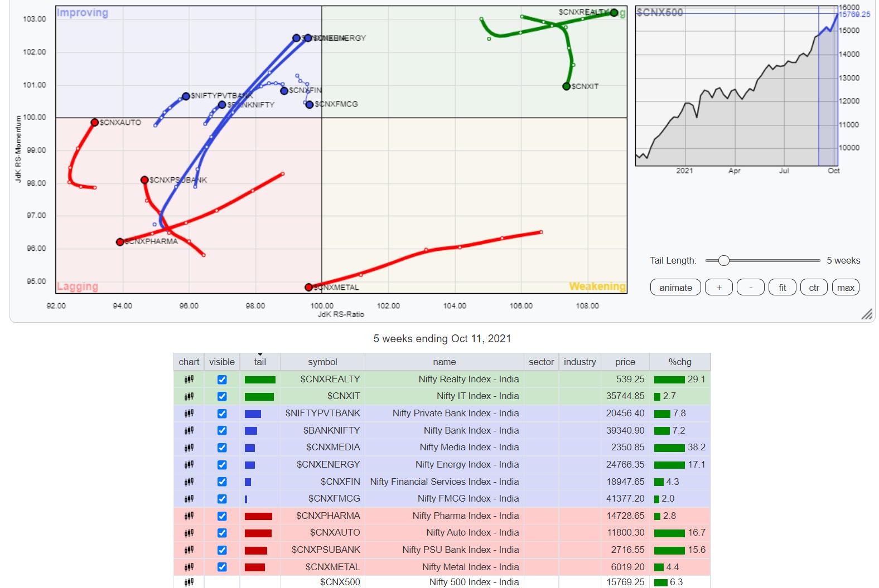Click the name column header
Image resolution: width=879 pixels, height=588 pixels.
[x=444, y=362]
